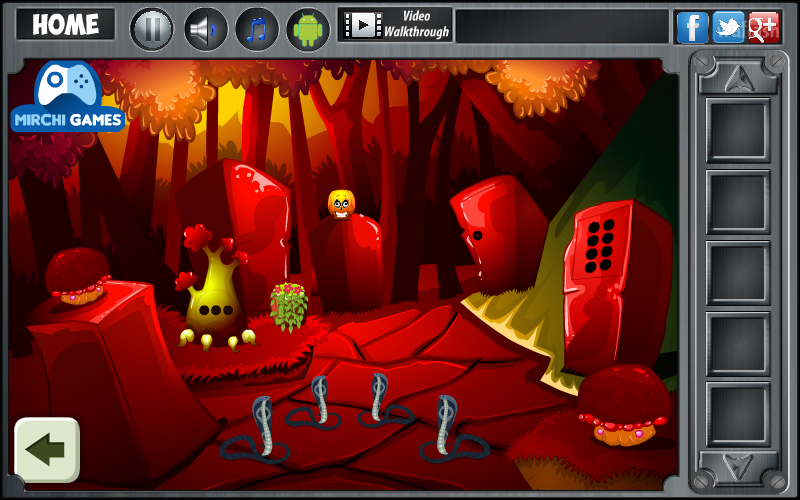Viewport: 800px width, 500px height.
Task: Select the fourth inventory slot
Action: (x=737, y=343)
